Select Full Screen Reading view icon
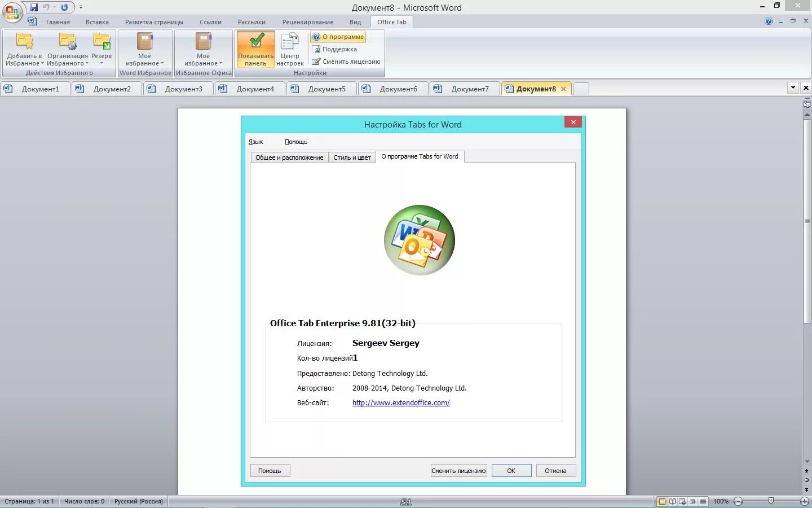The width and height of the screenshot is (812, 508). pyautogui.click(x=672, y=501)
